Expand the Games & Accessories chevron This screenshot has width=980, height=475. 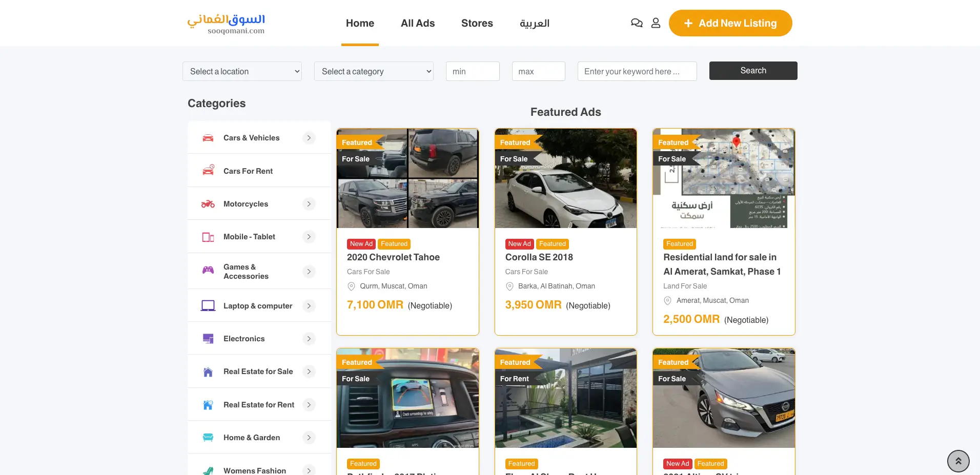pos(309,272)
